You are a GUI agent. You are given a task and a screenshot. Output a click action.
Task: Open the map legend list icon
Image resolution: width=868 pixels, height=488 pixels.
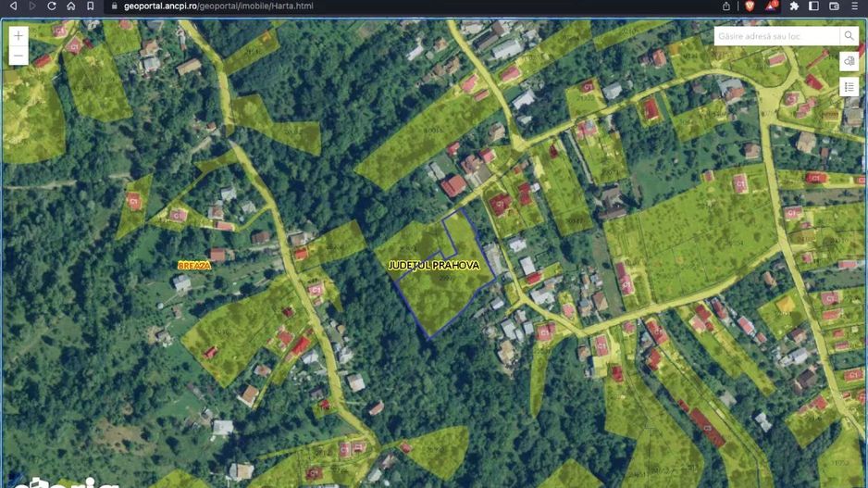pos(849,87)
